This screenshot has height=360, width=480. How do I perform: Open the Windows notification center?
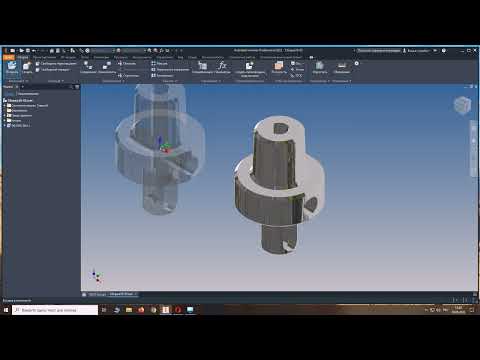472,310
